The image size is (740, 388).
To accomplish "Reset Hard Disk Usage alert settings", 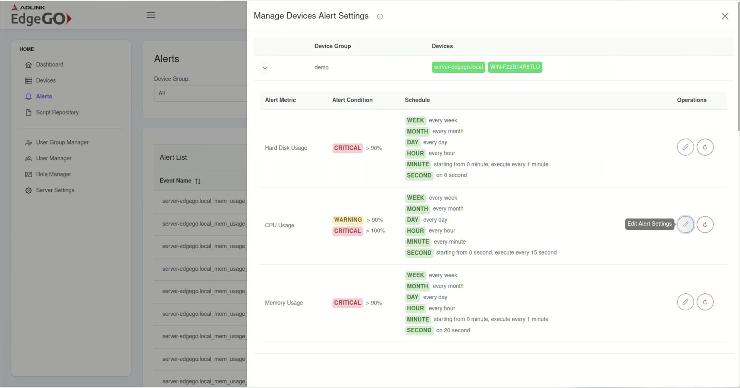I will [x=705, y=147].
